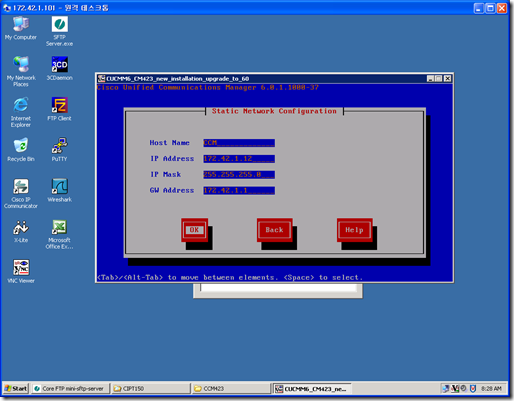Close the CUCMM6 VNC window
Image resolution: width=514 pixels, height=401 pixels.
[447, 79]
